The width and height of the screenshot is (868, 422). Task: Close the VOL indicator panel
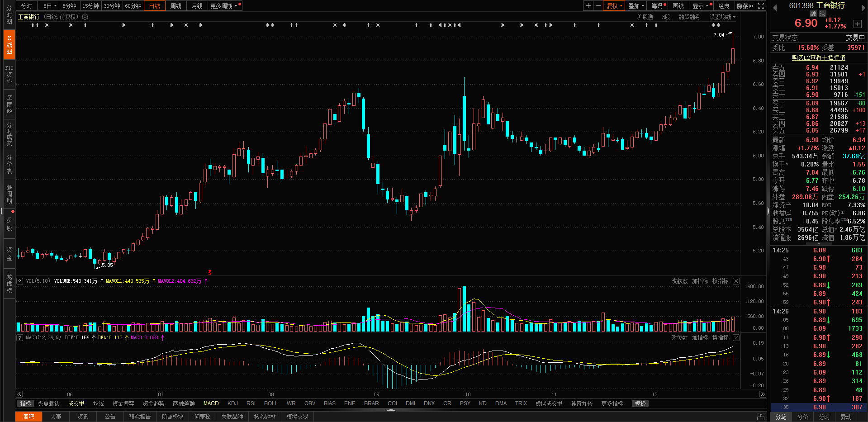[x=736, y=281]
